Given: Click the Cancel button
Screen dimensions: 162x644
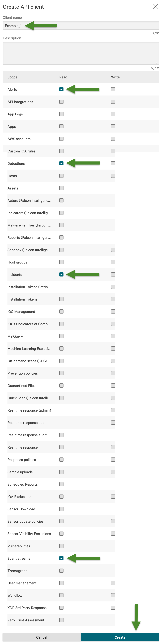Looking at the screenshot, I should click(42, 637).
